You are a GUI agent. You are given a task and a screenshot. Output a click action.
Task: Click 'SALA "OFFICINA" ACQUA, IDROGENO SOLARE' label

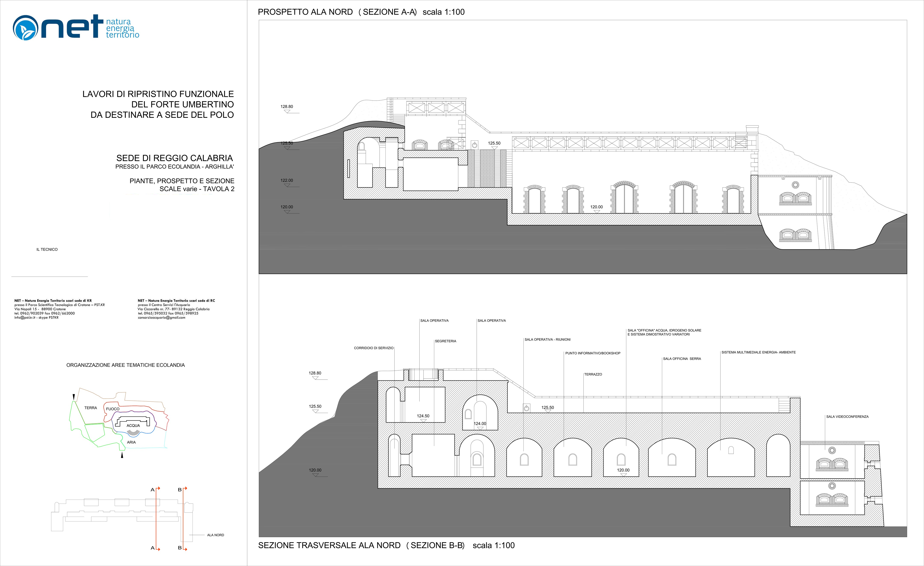[665, 331]
